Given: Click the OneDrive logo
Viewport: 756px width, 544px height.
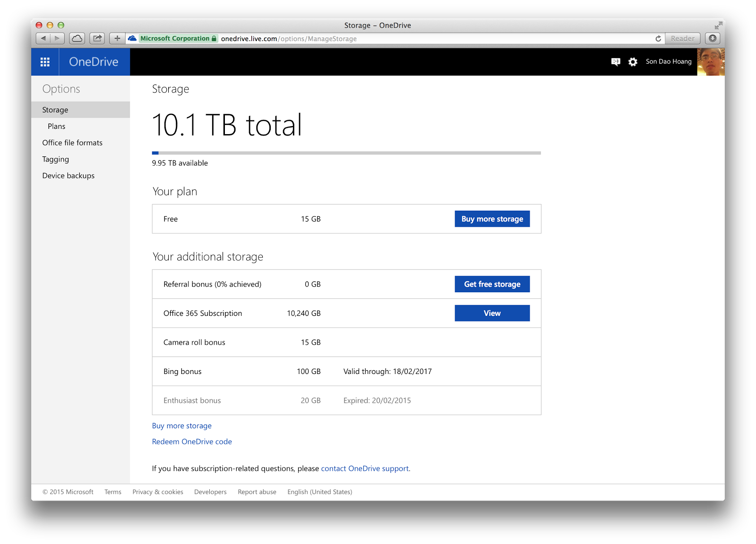Looking at the screenshot, I should (x=94, y=62).
